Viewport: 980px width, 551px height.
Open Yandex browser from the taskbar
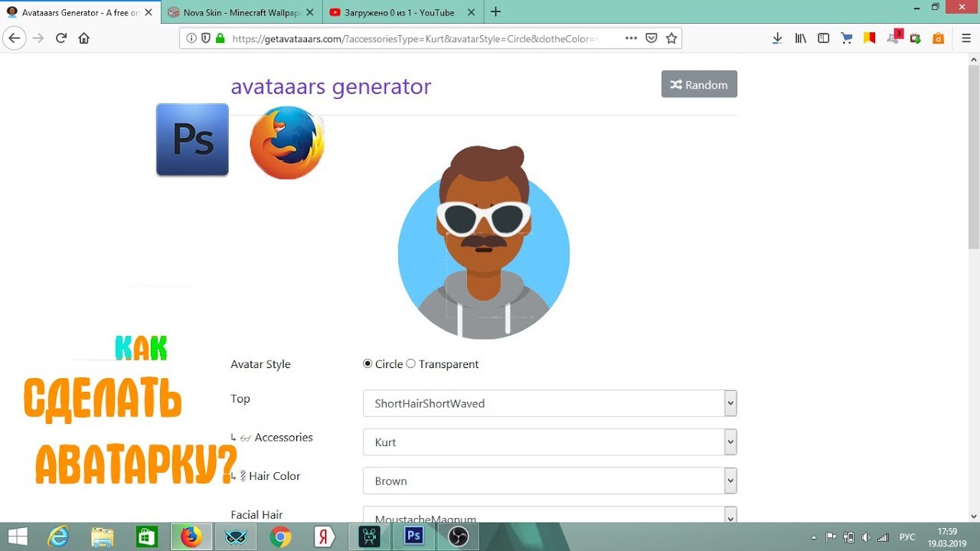click(x=325, y=536)
